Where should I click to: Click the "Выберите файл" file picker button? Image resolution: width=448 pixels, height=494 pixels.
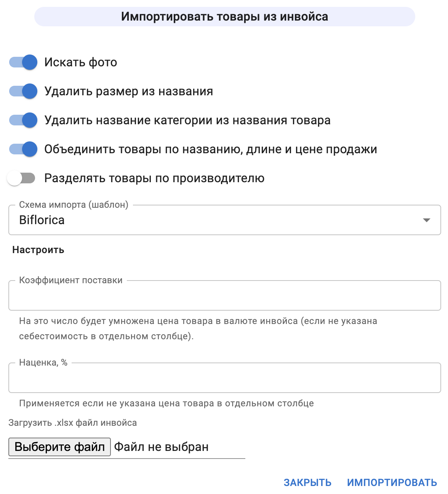tap(59, 446)
